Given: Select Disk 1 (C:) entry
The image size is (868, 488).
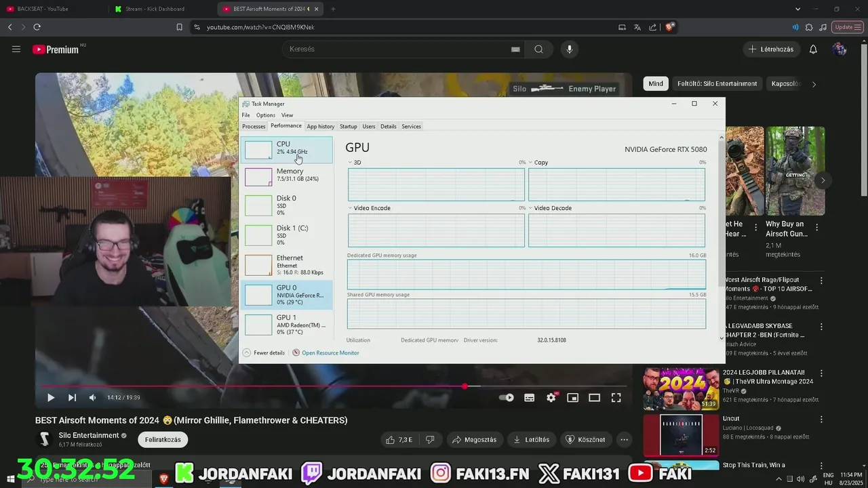Looking at the screenshot, I should click(287, 235).
